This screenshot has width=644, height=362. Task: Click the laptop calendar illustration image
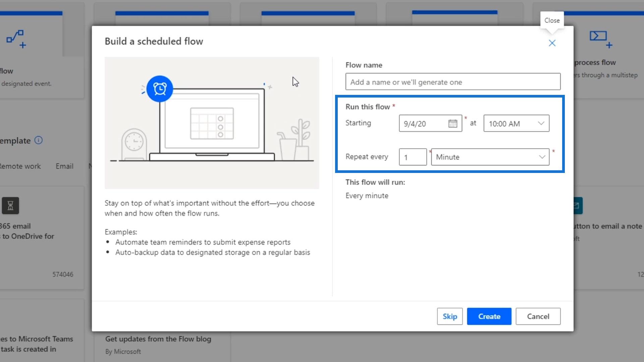(x=212, y=123)
